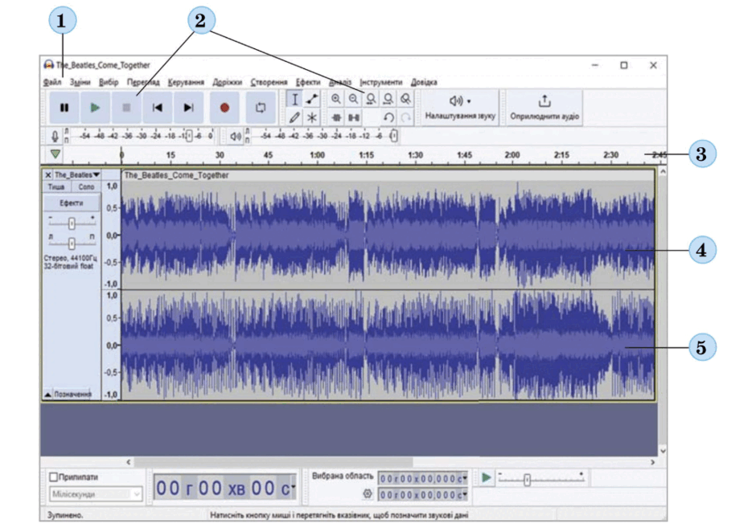The height and width of the screenshot is (532, 756).
Task: Click Оприлюднити аудіо share button
Action: (x=544, y=108)
